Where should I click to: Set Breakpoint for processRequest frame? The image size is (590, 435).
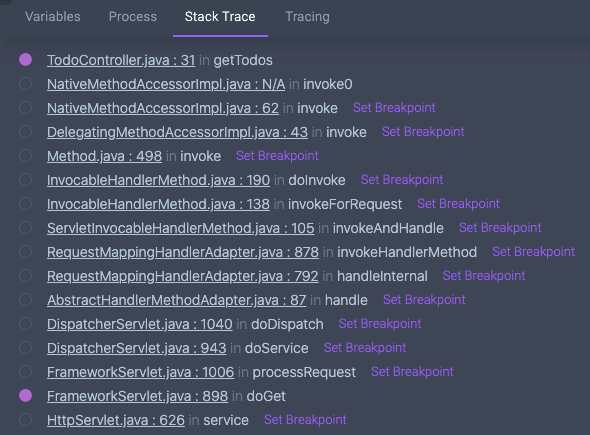pos(412,372)
